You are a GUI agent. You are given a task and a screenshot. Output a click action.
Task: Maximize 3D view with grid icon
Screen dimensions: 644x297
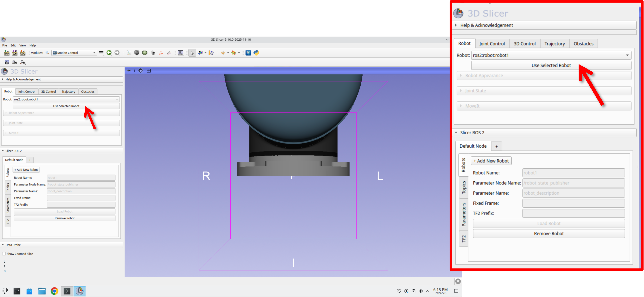pyautogui.click(x=149, y=71)
